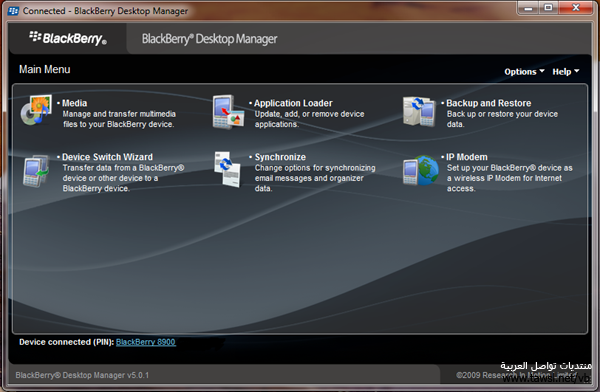
Task: Open the BlackBerry 8900 device link
Action: [x=146, y=342]
